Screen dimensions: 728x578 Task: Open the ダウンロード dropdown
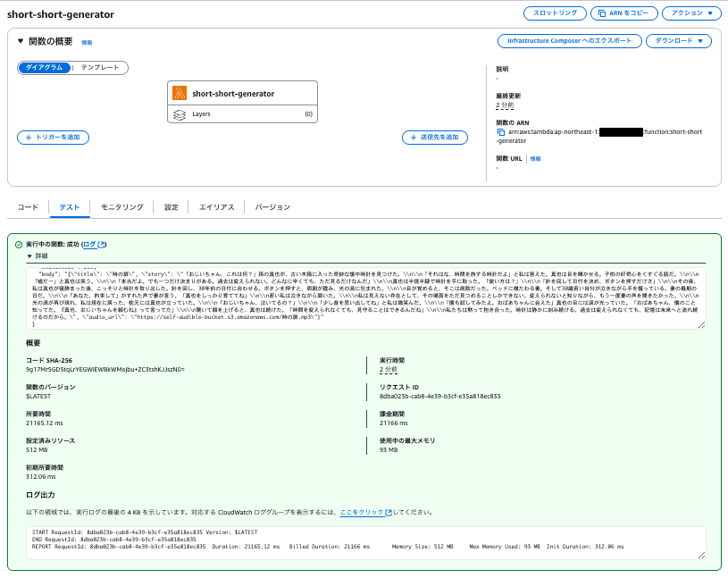click(x=679, y=41)
